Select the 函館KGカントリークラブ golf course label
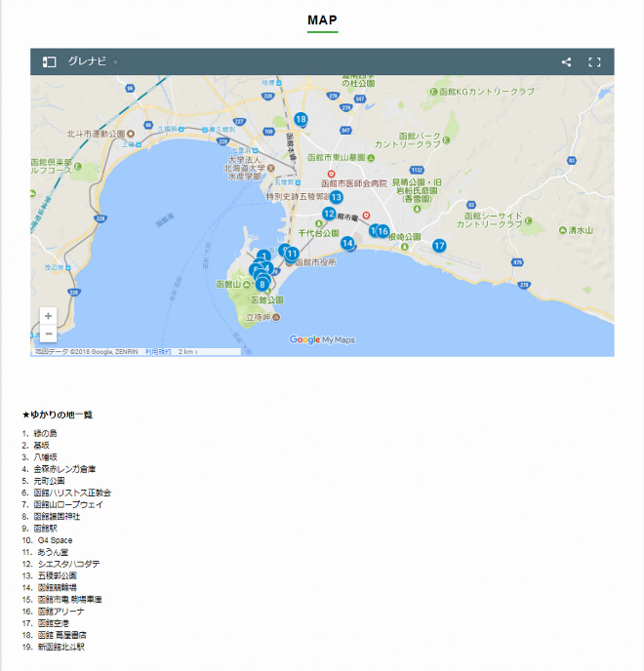The width and height of the screenshot is (644, 671). [488, 91]
